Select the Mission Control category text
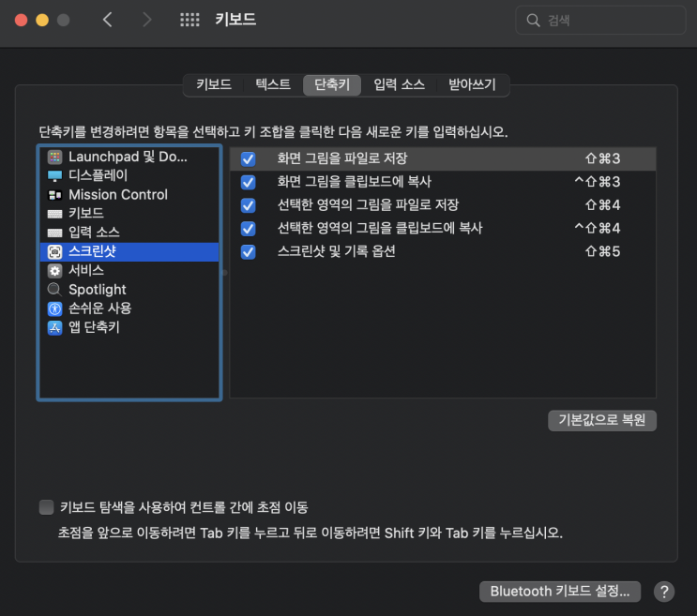Image resolution: width=697 pixels, height=616 pixels. (x=118, y=194)
